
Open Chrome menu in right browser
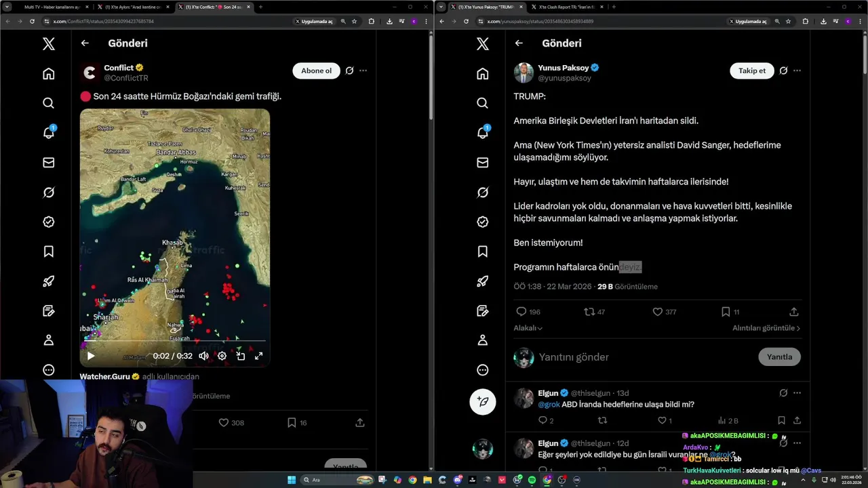click(x=859, y=21)
